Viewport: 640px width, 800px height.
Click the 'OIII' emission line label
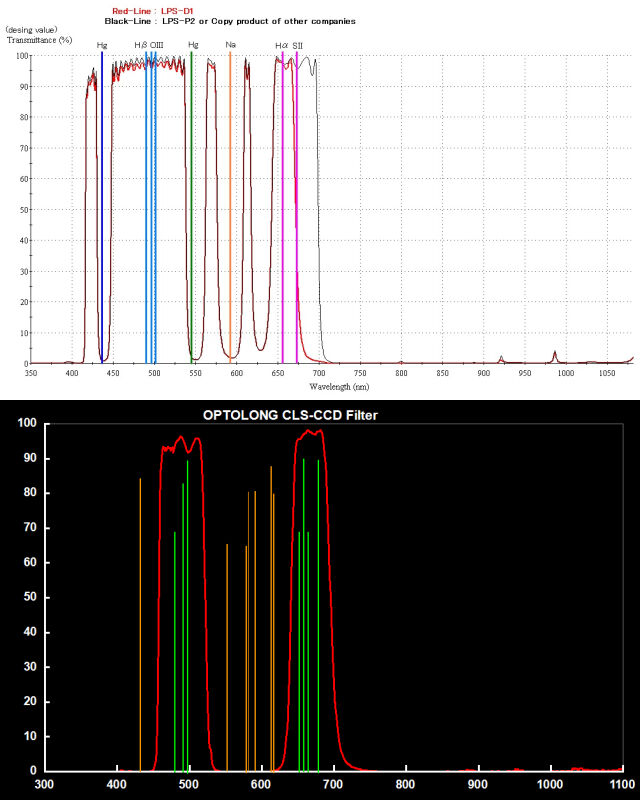point(157,45)
